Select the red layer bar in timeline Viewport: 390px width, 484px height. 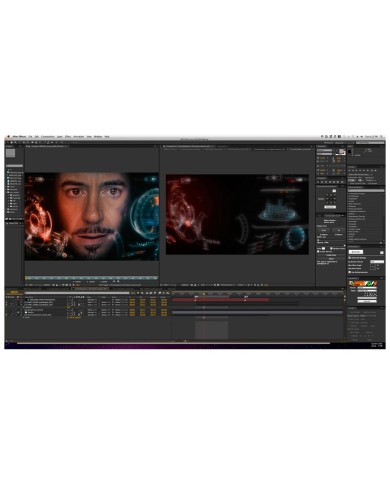(221, 300)
